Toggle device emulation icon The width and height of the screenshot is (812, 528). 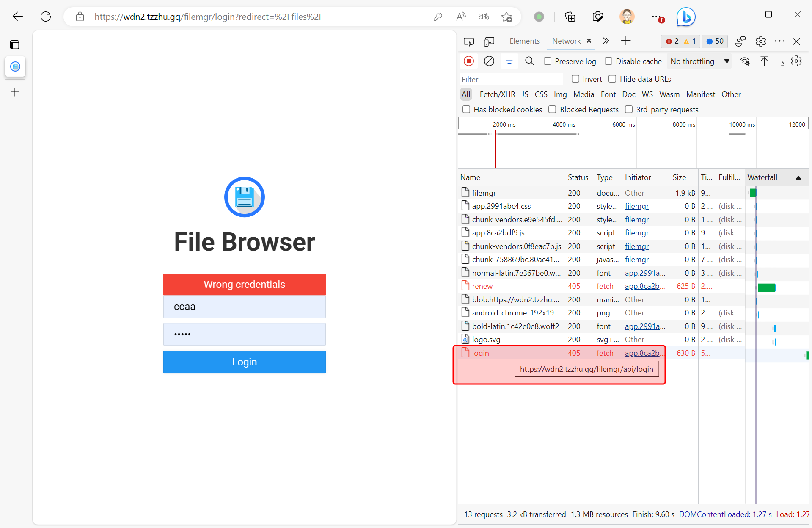click(489, 41)
